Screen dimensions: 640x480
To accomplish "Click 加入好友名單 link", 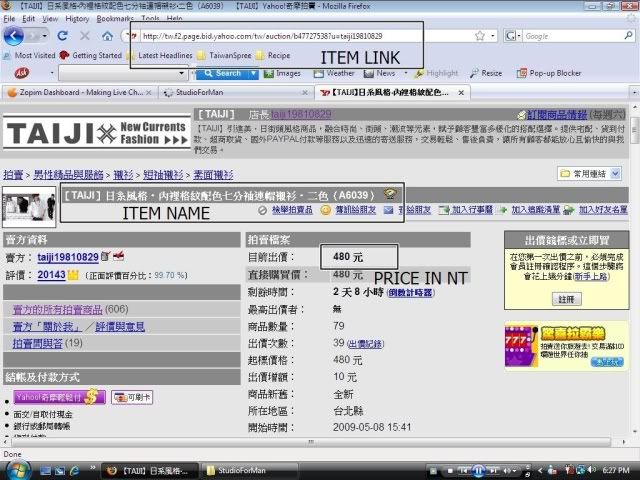I will tap(603, 210).
